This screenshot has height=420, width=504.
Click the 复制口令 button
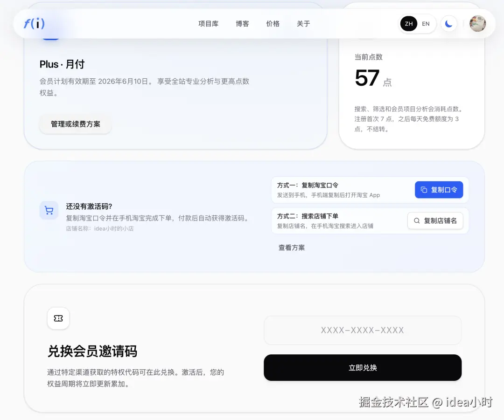tap(439, 189)
